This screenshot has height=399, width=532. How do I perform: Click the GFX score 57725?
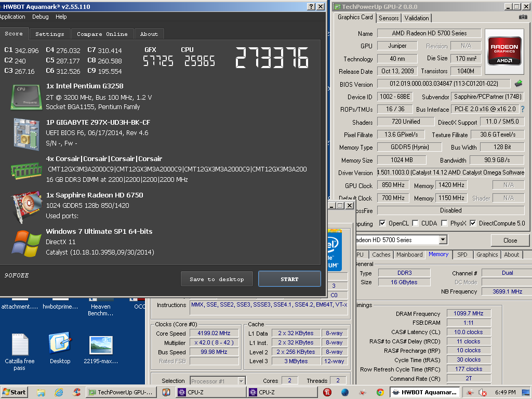(158, 61)
